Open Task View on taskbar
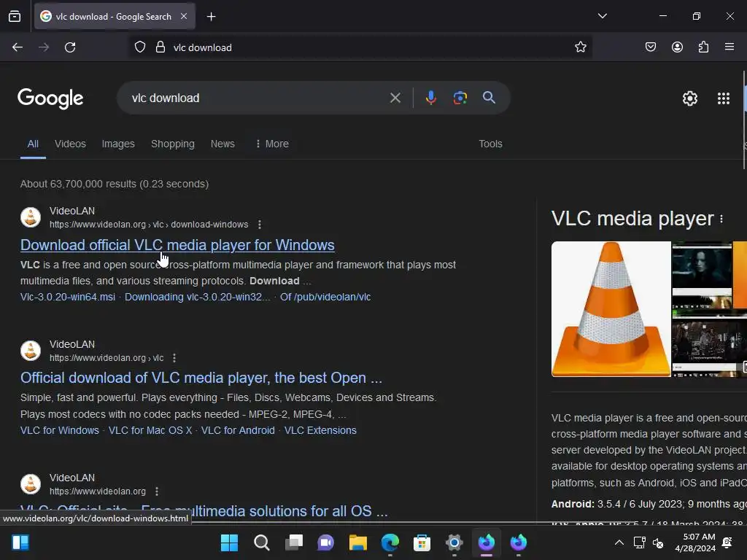The height and width of the screenshot is (560, 747). coord(293,542)
